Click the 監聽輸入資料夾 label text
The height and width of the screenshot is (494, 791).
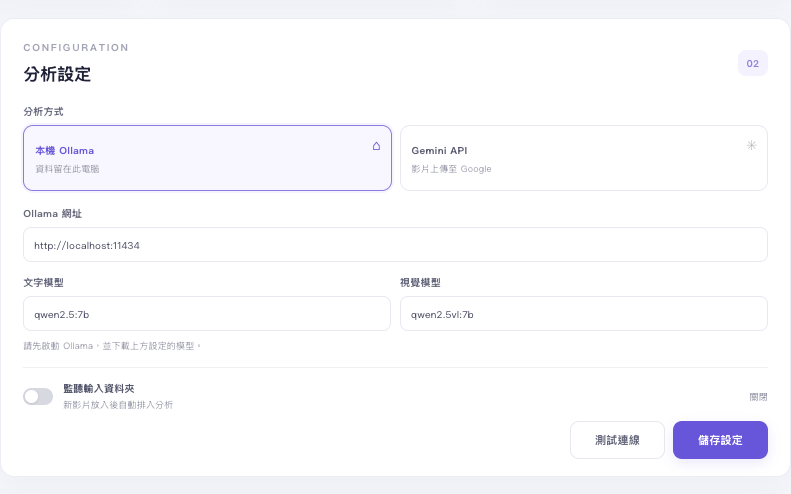[x=99, y=389]
